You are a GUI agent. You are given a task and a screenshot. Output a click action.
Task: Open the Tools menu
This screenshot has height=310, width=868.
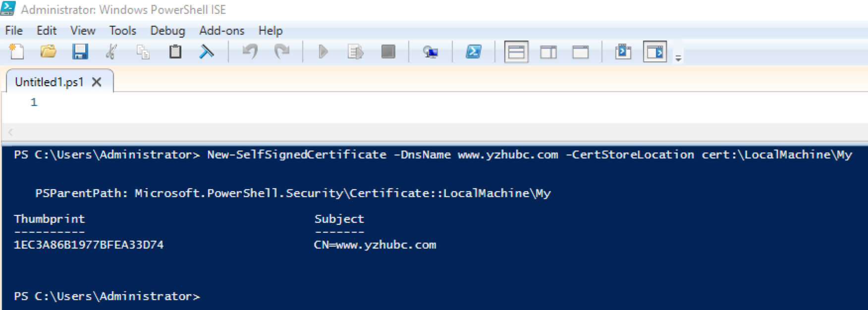[x=122, y=31]
